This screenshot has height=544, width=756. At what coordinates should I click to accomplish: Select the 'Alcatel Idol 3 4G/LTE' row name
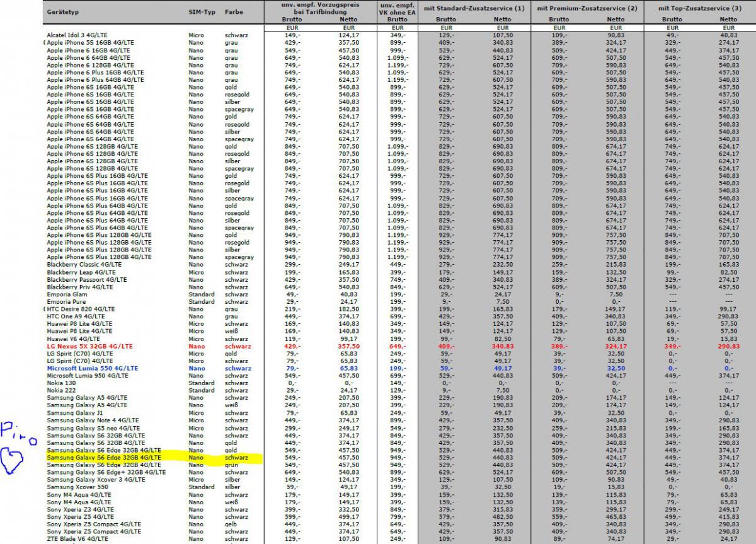tap(78, 35)
